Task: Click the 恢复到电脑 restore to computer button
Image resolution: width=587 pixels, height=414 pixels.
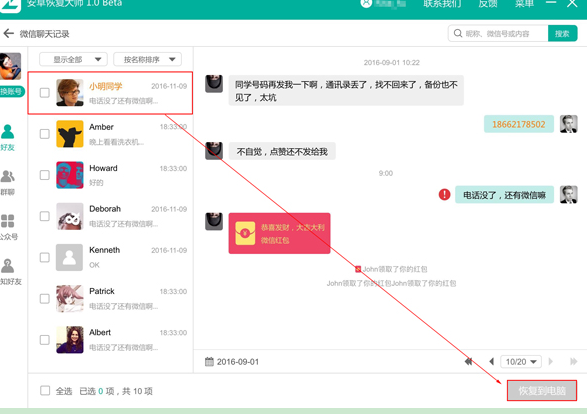Action: click(542, 391)
